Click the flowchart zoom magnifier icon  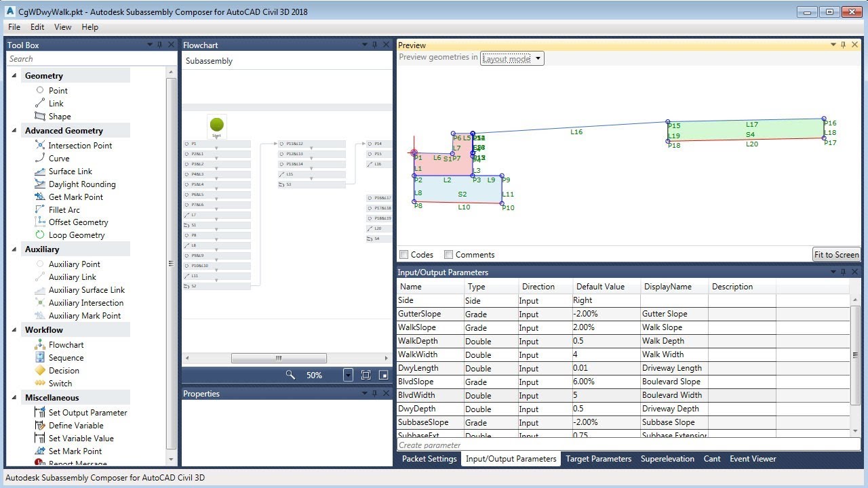290,375
